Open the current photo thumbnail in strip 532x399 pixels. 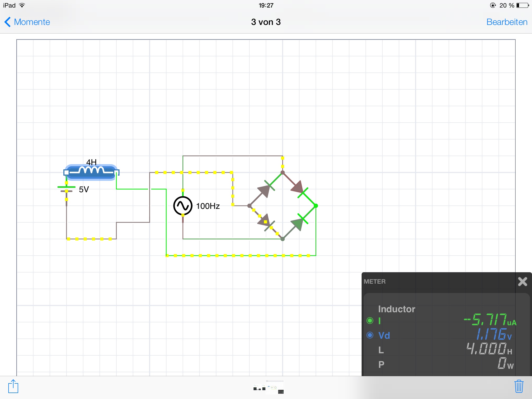[275, 387]
